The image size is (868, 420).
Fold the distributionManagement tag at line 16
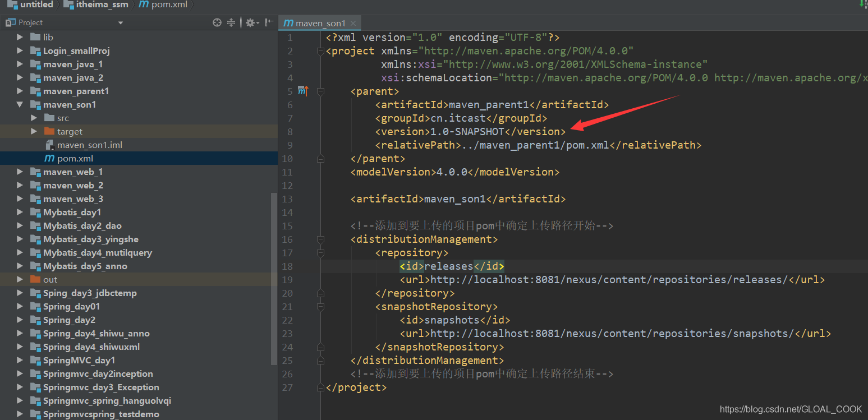coord(320,239)
